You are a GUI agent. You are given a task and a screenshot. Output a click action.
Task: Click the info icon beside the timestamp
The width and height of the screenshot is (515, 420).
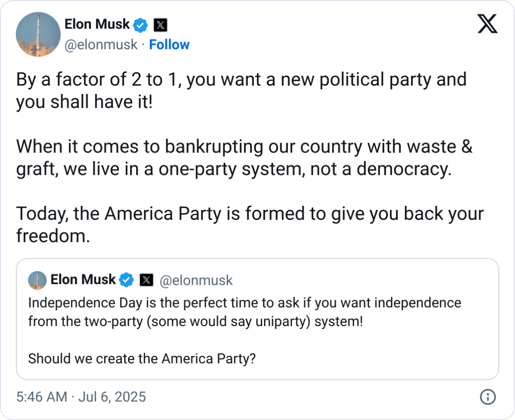point(488,397)
